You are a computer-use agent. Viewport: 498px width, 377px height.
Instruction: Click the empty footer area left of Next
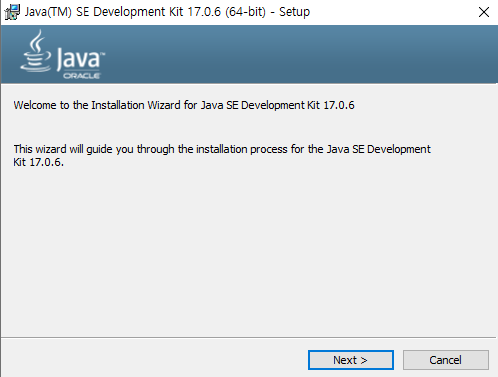point(153,360)
